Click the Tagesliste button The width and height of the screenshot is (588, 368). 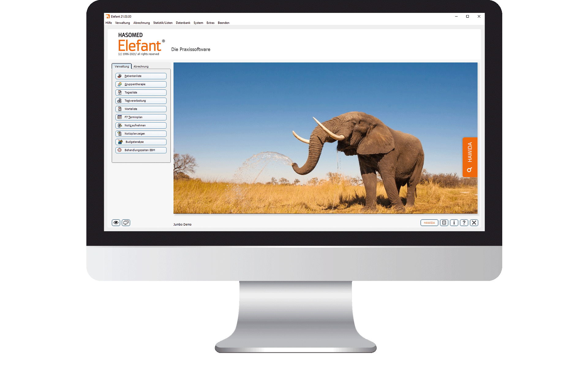click(x=141, y=93)
